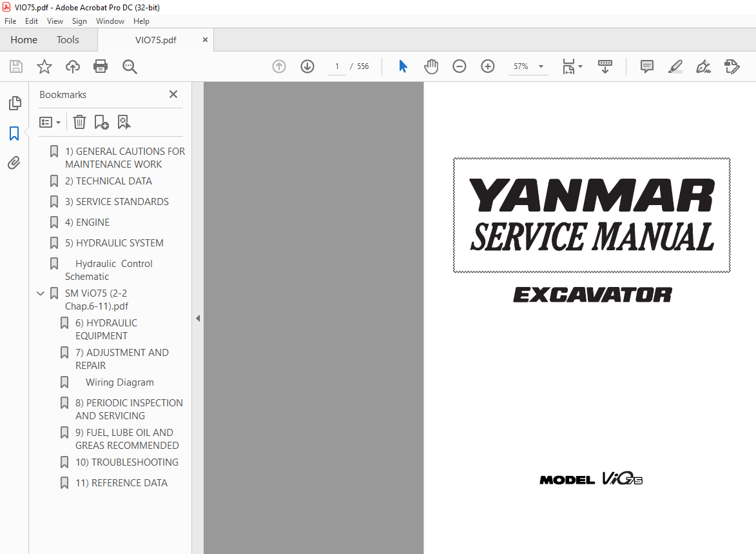Delete the selected bookmark
Viewport: 756px width, 554px height.
(79, 122)
